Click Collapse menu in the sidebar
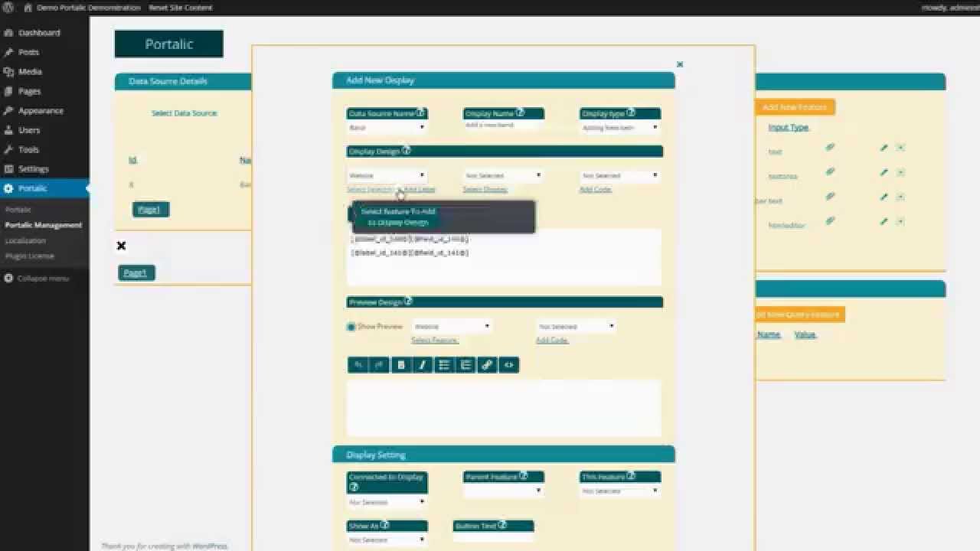The width and height of the screenshot is (980, 551). 36,278
